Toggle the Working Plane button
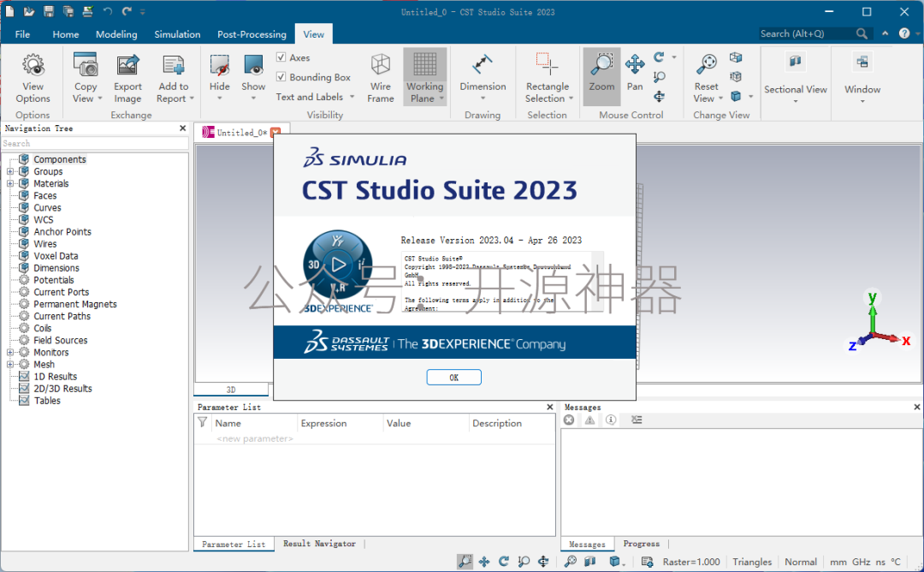Image resolution: width=924 pixels, height=572 pixels. click(x=425, y=77)
